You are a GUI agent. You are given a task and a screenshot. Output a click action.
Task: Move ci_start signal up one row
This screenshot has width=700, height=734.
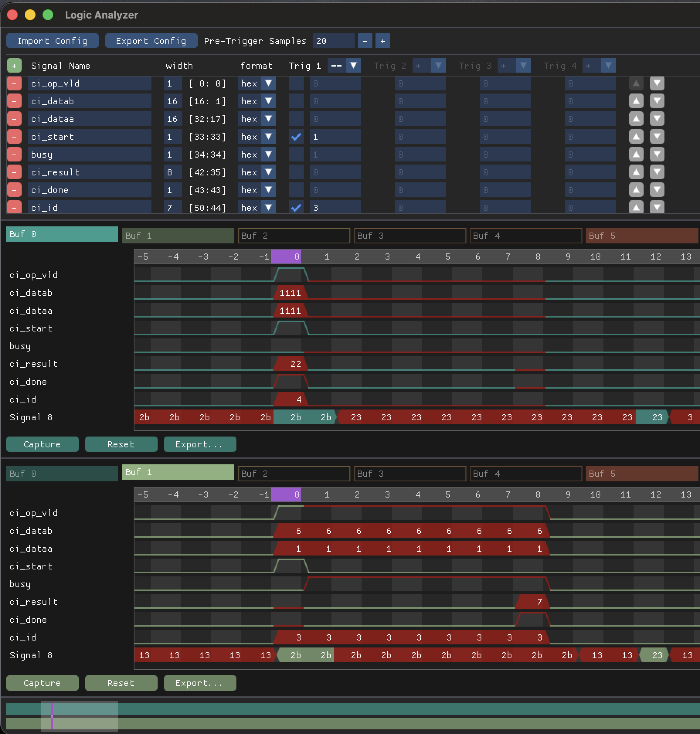click(x=636, y=137)
